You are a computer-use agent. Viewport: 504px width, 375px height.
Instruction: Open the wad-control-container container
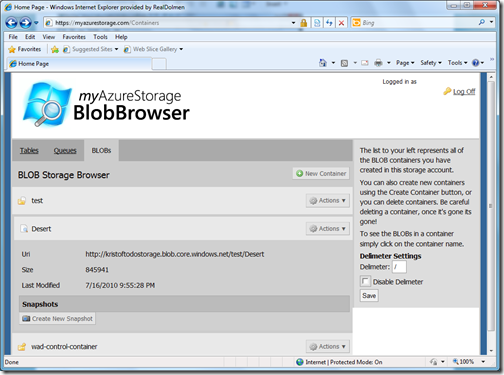64,347
